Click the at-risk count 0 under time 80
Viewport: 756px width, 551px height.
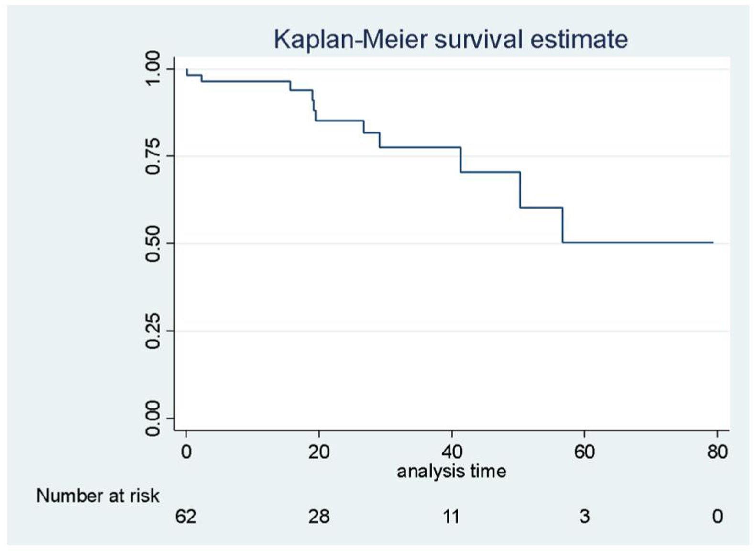tap(717, 517)
